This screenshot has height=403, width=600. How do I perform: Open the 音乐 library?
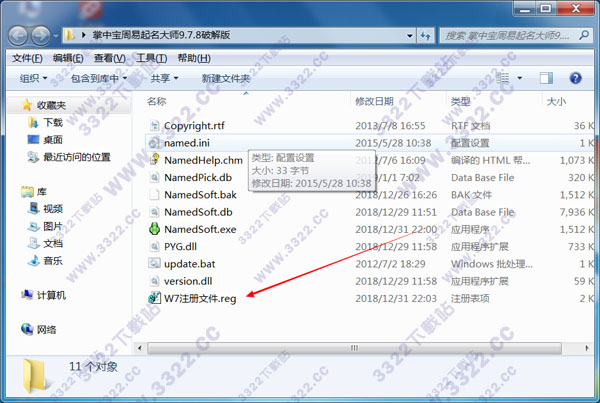pyautogui.click(x=52, y=261)
